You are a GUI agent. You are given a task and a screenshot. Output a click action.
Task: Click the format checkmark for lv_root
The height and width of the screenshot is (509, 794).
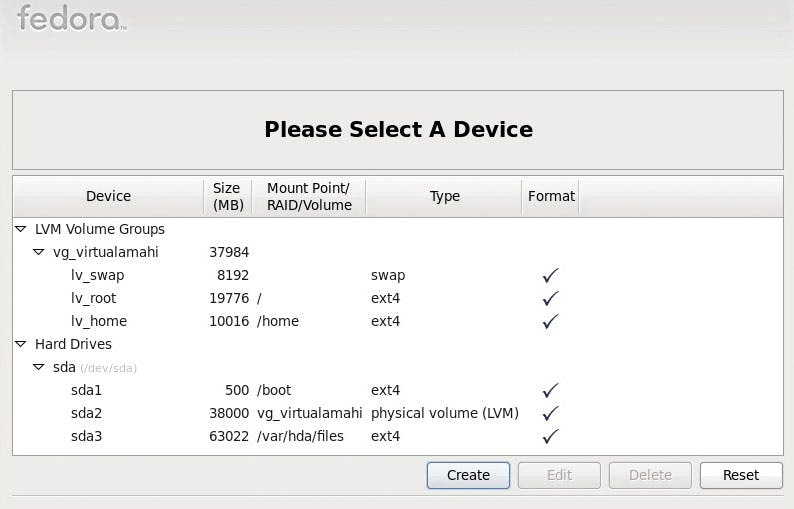pyautogui.click(x=550, y=298)
